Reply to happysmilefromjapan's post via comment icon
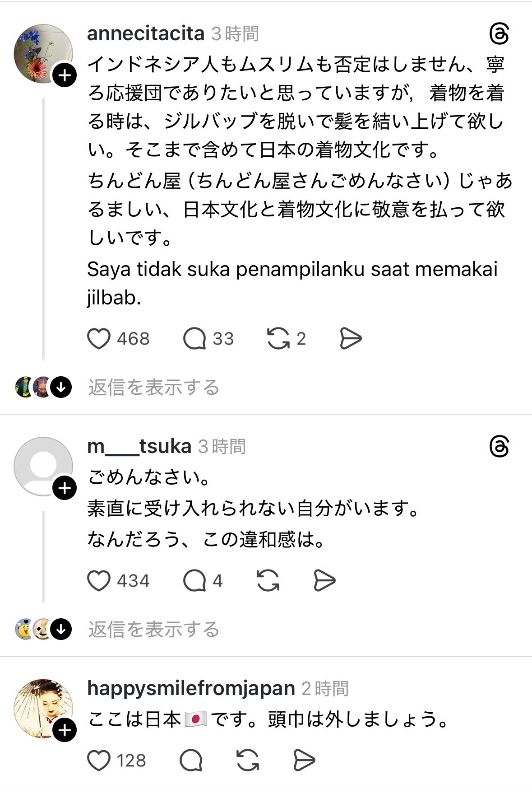Viewport: 532px width, 794px height. [191, 761]
